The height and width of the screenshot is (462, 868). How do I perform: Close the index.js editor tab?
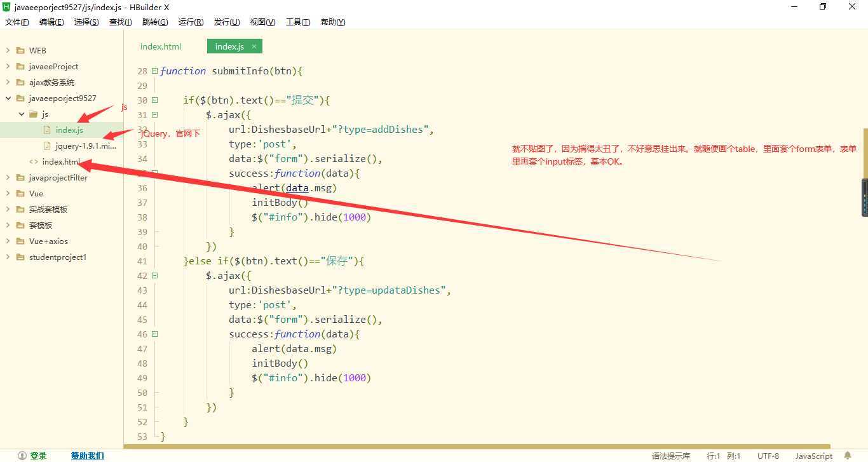tap(254, 46)
